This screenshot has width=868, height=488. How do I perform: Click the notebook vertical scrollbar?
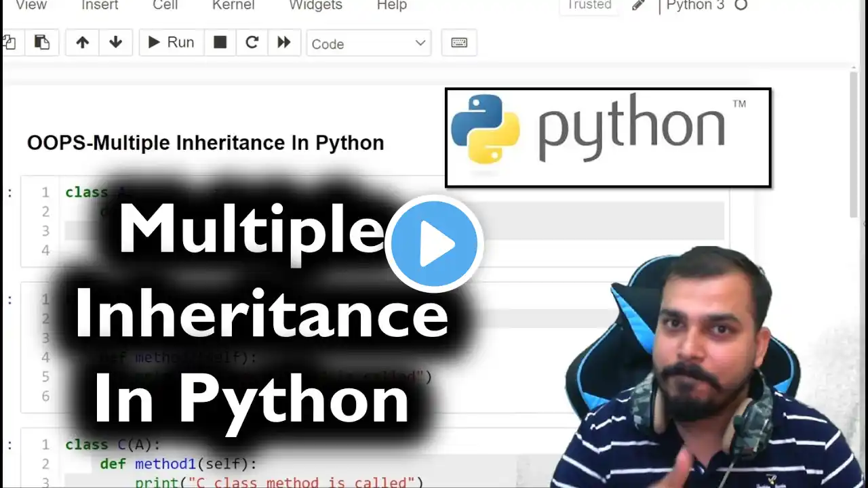coord(854,144)
